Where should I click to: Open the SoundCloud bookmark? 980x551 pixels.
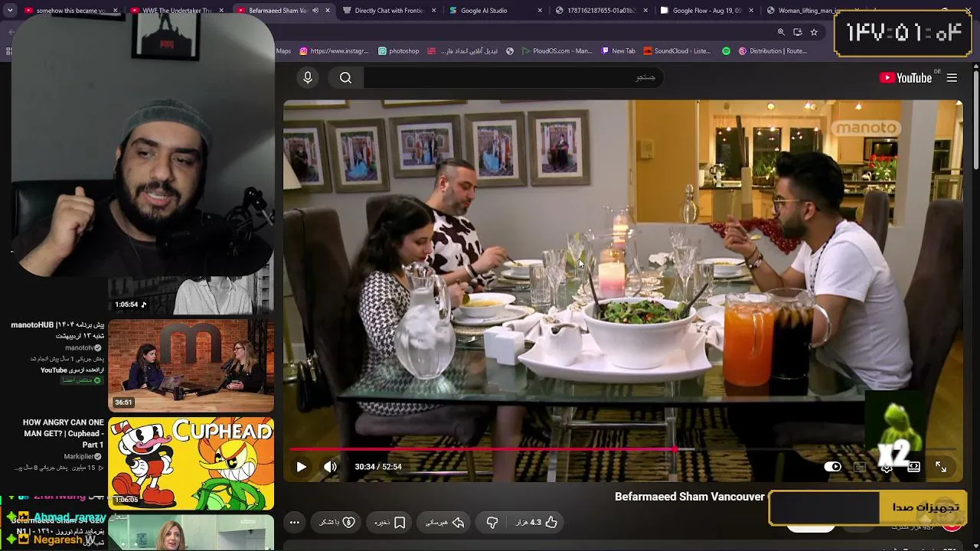coord(677,51)
